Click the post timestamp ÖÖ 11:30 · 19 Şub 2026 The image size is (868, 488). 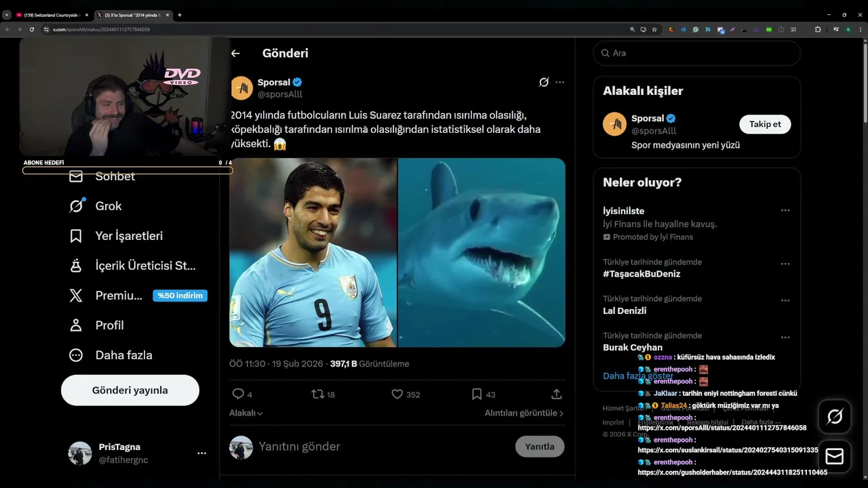pos(276,364)
